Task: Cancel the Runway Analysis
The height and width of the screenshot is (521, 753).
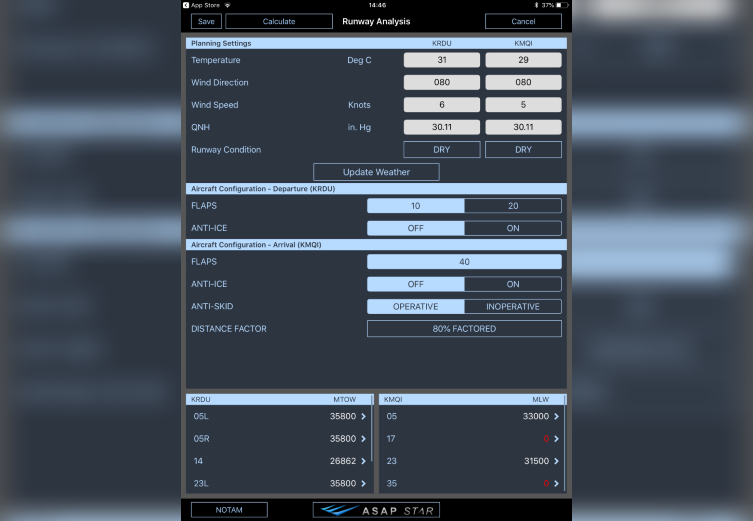Action: (x=523, y=22)
